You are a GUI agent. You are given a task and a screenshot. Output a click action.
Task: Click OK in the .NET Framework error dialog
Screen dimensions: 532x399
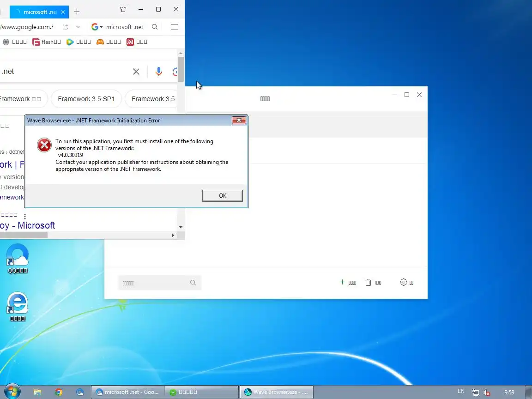pyautogui.click(x=222, y=195)
